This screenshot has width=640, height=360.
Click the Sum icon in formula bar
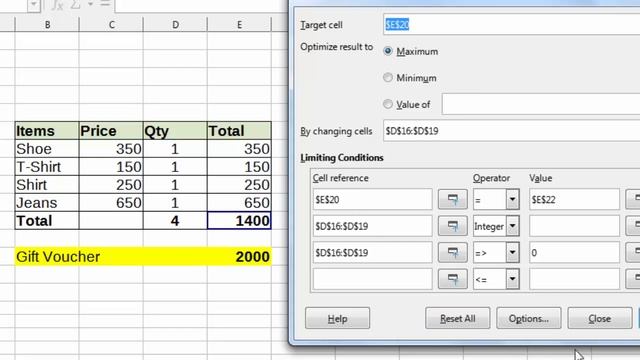pyautogui.click(x=76, y=5)
